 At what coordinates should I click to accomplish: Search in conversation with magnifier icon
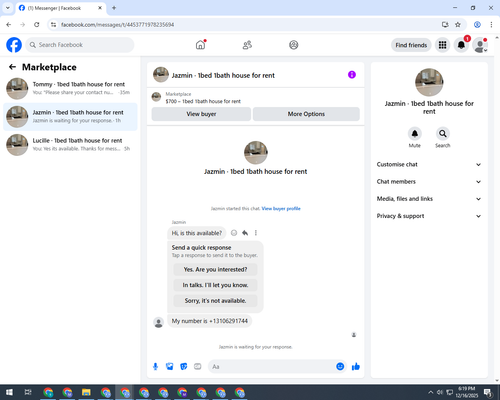[443, 134]
